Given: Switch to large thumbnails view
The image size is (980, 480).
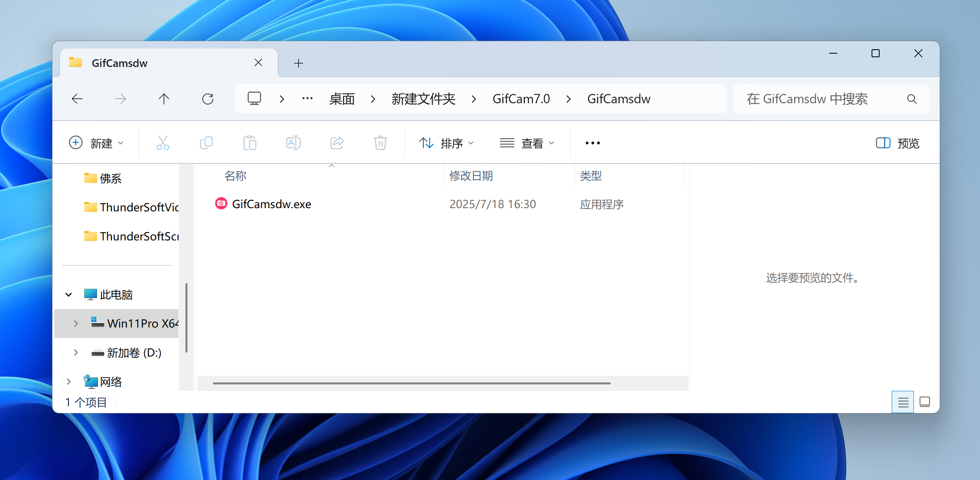Looking at the screenshot, I should coord(924,402).
